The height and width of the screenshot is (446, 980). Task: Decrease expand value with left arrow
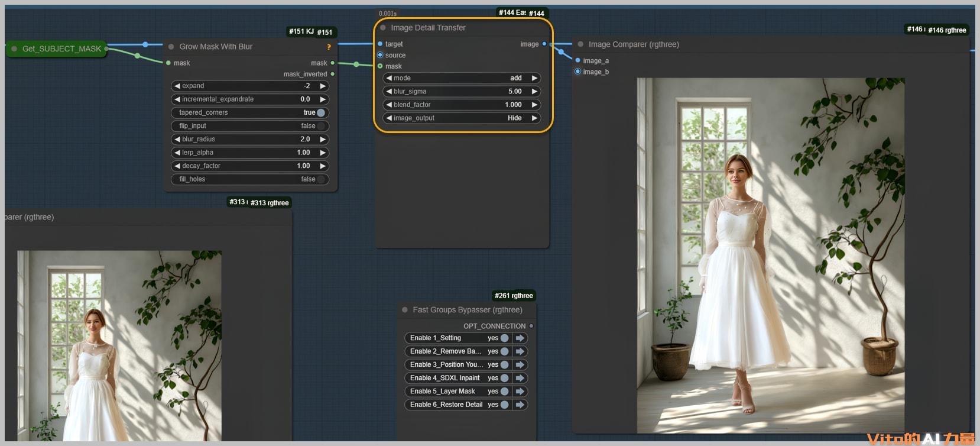(x=177, y=86)
